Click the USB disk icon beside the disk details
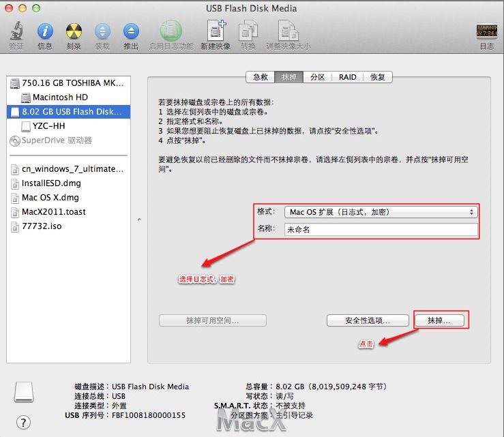This screenshot has height=437, width=504. tap(24, 392)
